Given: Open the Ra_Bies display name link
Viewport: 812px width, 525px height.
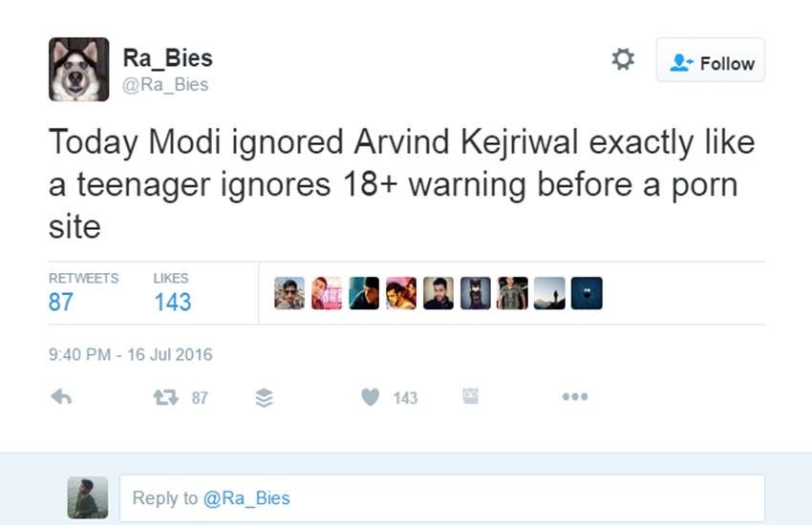Looking at the screenshot, I should click(168, 58).
